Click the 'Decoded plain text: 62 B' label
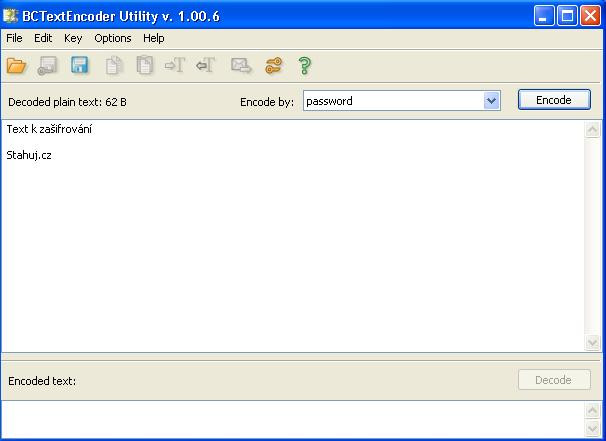Image resolution: width=606 pixels, height=441 pixels. pyautogui.click(x=67, y=102)
